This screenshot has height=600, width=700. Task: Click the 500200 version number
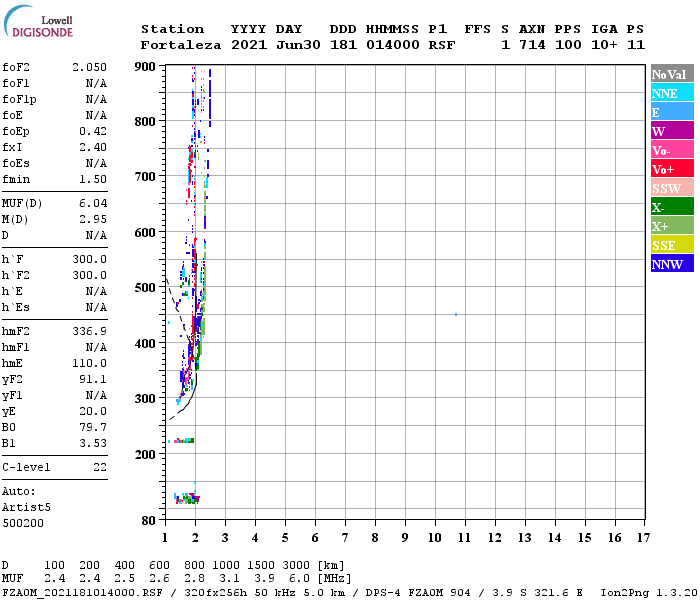point(23,523)
